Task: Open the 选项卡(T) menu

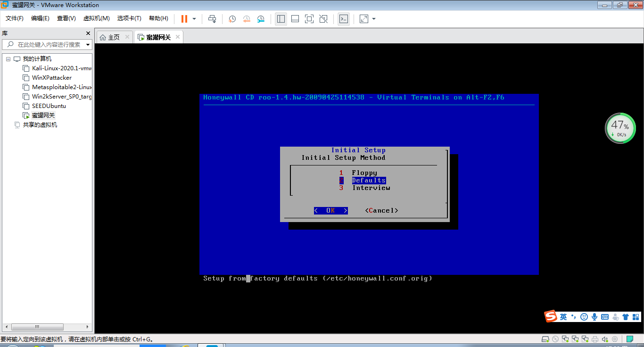Action: pos(129,18)
